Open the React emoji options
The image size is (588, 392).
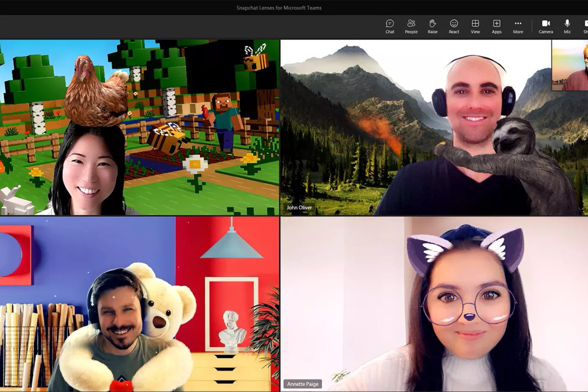pos(454,26)
